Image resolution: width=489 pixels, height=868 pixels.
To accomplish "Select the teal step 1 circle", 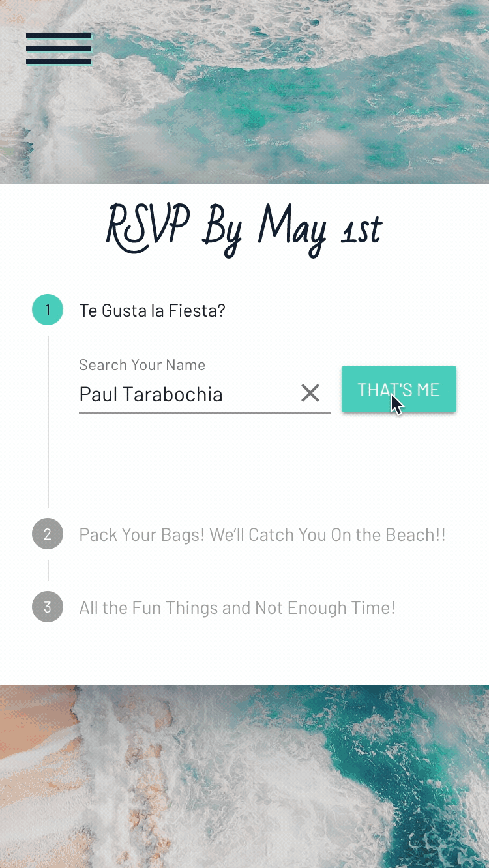I will tap(48, 310).
